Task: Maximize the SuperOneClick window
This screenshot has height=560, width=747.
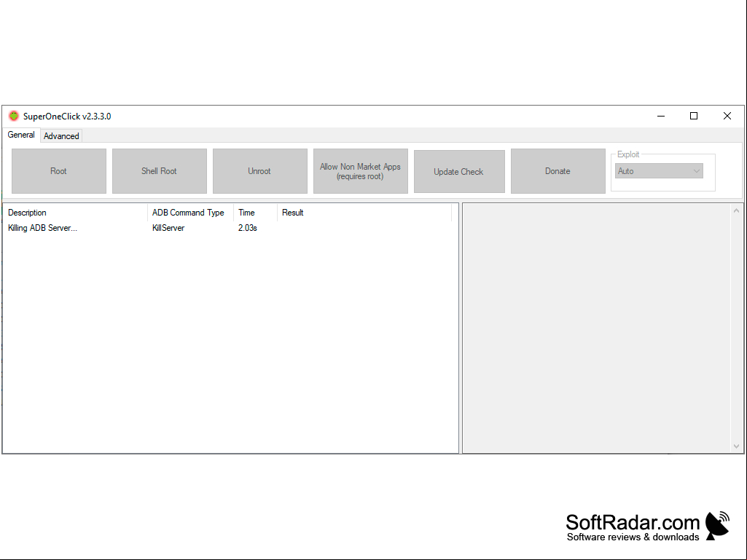Action: click(x=694, y=117)
